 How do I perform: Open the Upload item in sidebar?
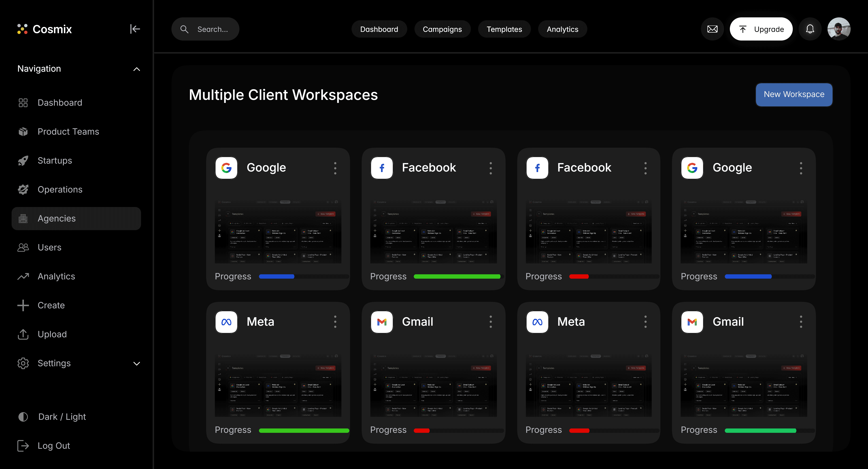click(x=52, y=334)
